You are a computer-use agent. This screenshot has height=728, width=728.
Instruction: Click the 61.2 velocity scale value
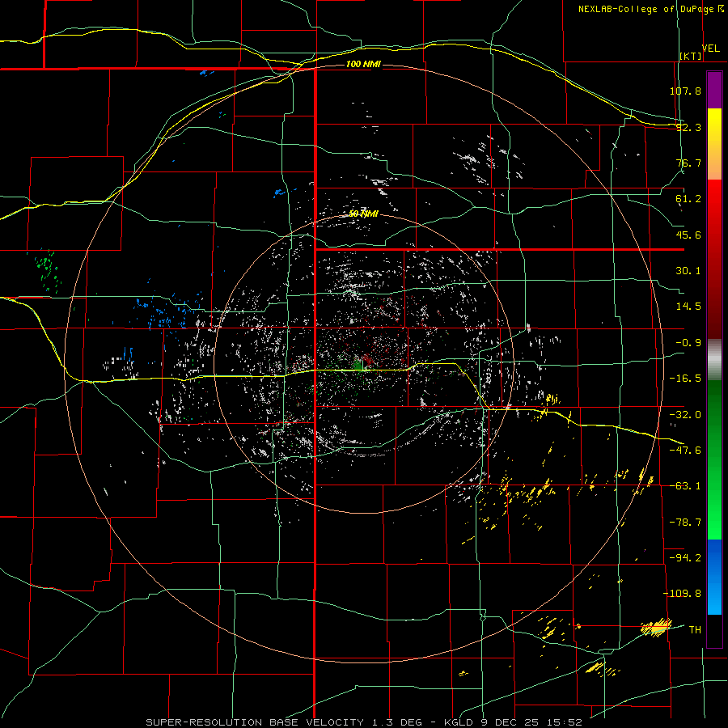[x=688, y=199]
